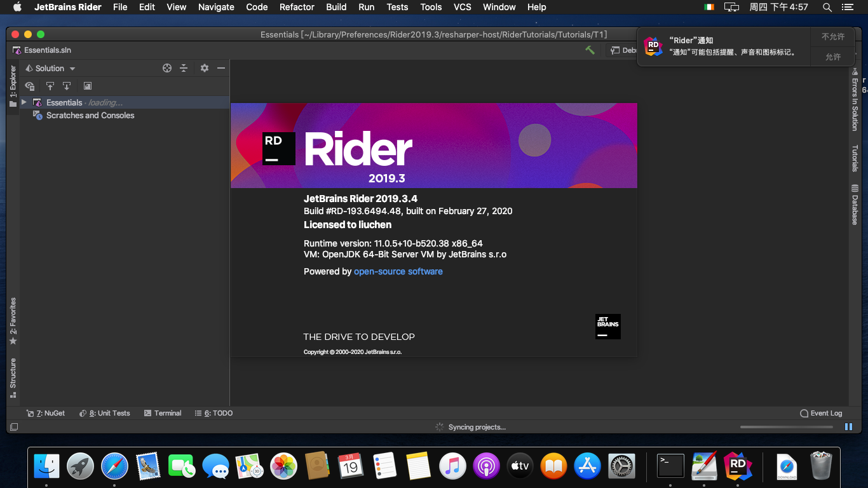The height and width of the screenshot is (488, 868).
Task: Open Photos from the Dock
Action: pyautogui.click(x=283, y=466)
